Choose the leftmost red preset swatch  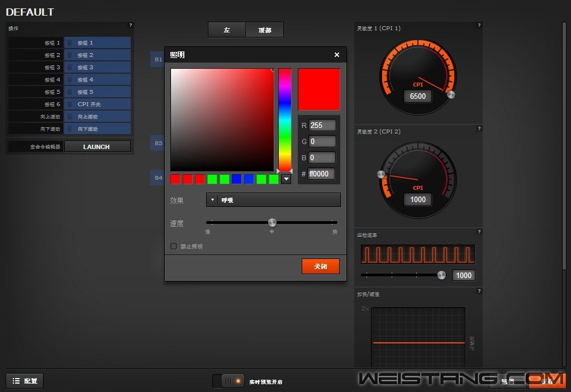(175, 179)
